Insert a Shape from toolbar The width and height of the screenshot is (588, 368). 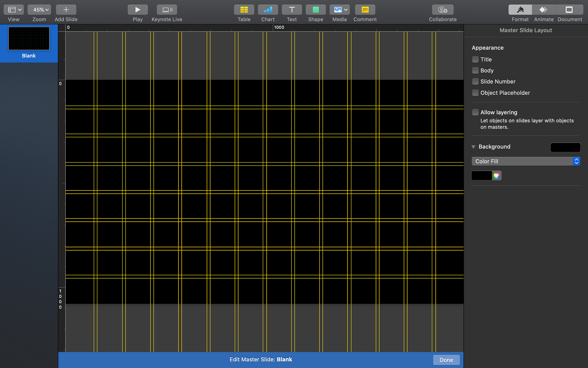point(315,10)
